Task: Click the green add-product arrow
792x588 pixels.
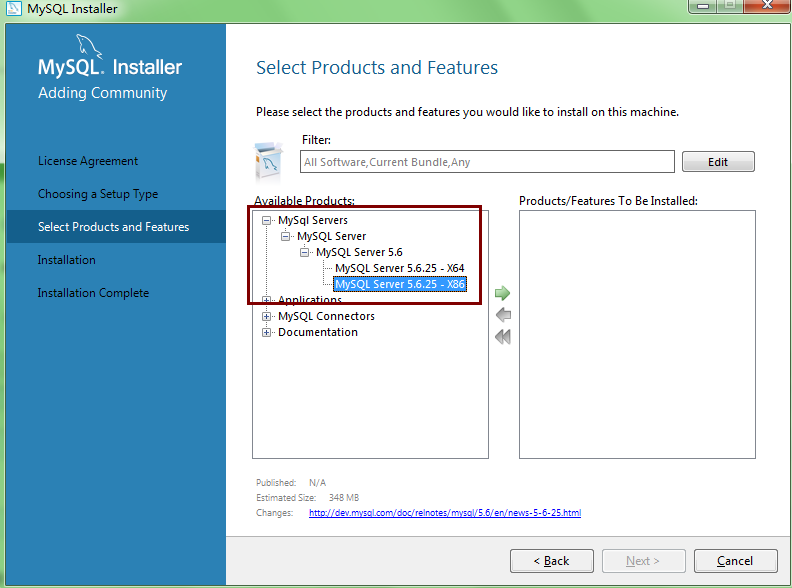Action: (x=503, y=293)
